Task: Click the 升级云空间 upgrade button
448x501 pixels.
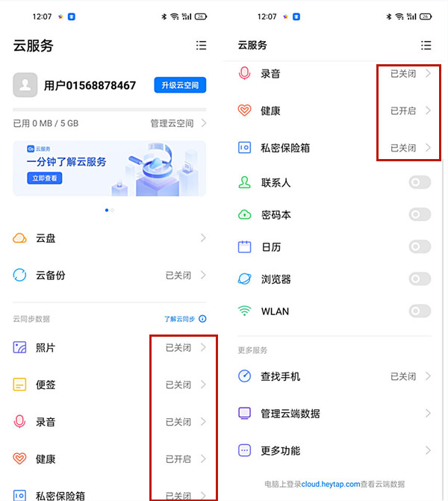Action: click(x=180, y=85)
